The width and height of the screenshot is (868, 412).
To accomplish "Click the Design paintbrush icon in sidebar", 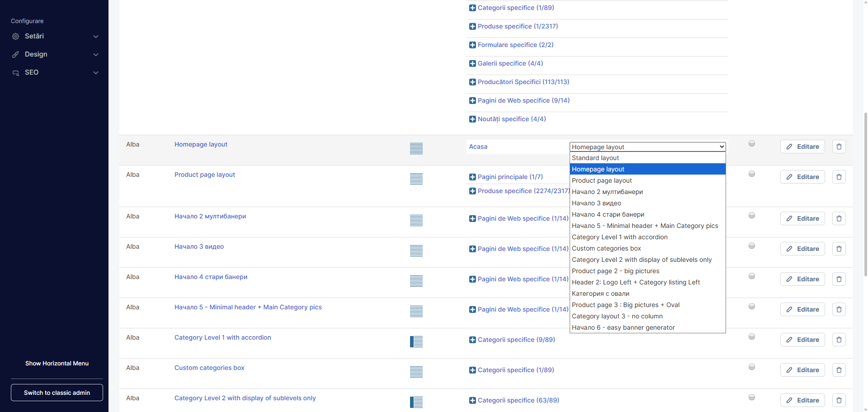I will 16,54.
